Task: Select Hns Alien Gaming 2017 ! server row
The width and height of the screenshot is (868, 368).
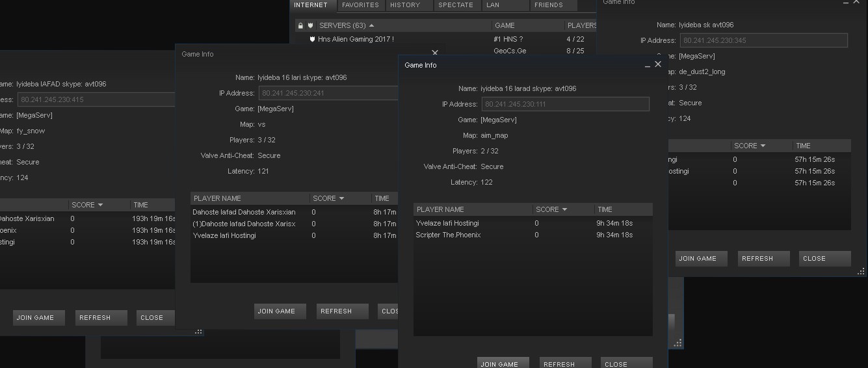Action: click(x=445, y=39)
